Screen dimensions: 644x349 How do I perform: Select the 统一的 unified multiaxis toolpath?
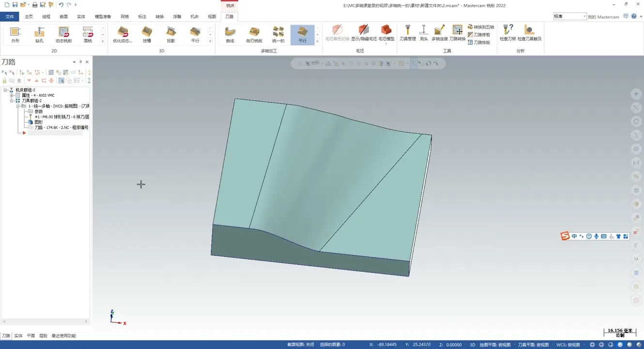(278, 34)
